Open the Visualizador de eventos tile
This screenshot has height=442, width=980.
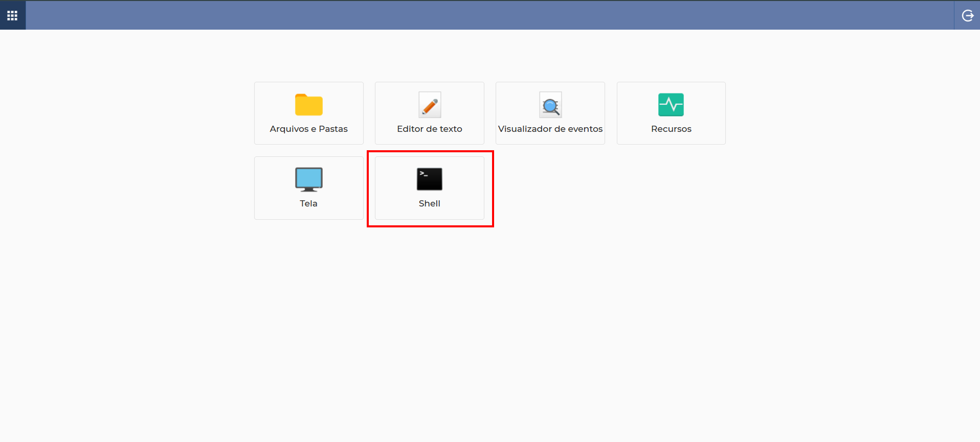550,113
